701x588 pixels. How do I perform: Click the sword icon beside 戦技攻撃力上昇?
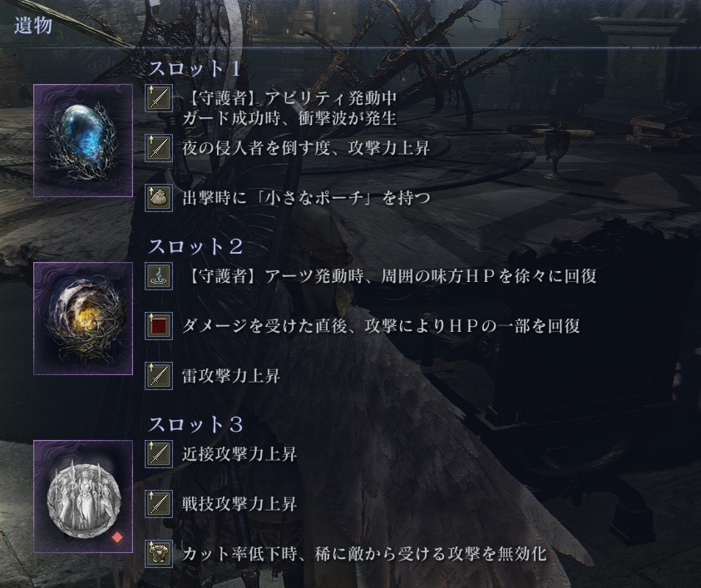(159, 504)
